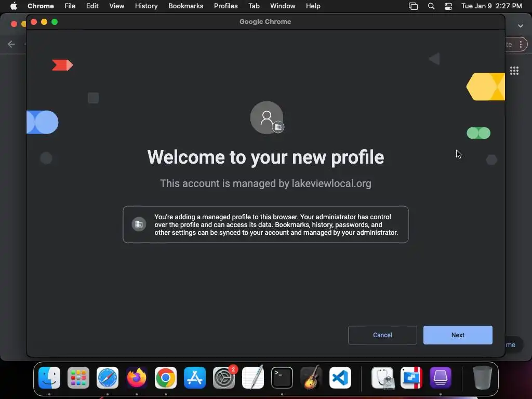
Task: Click the profile avatar icon
Action: [267, 117]
